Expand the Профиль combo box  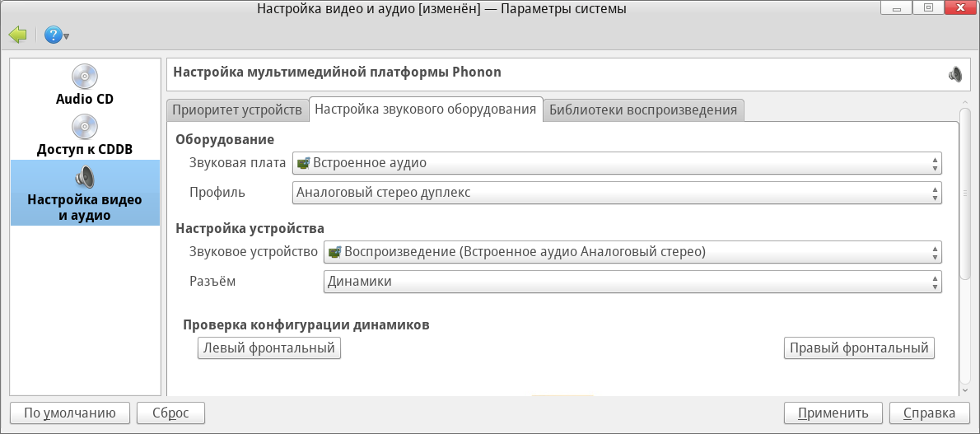(x=617, y=193)
